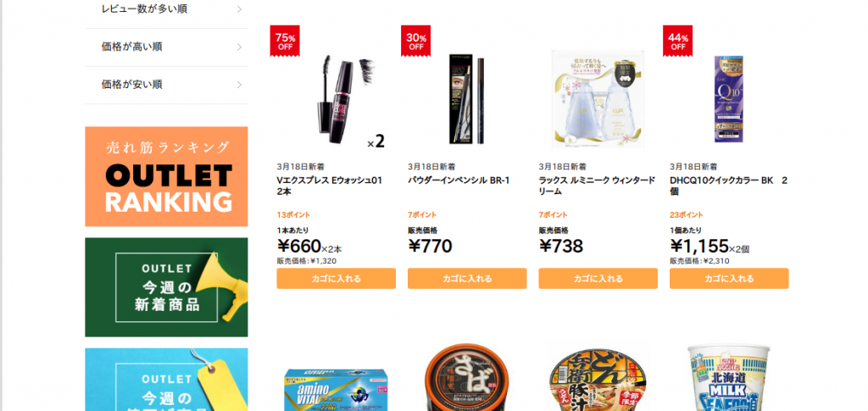Sort by 価格が安い順
The height and width of the screenshot is (411, 868).
click(x=167, y=85)
